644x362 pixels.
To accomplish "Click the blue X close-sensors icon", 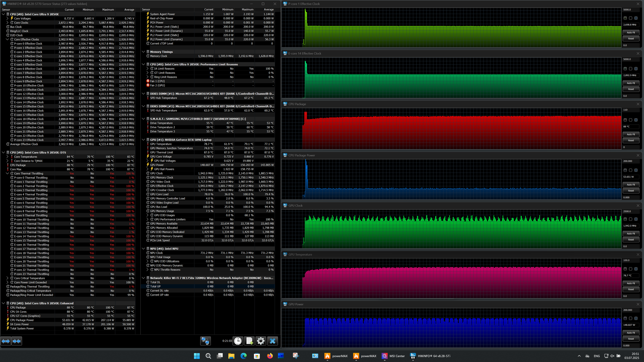I will pos(272,341).
